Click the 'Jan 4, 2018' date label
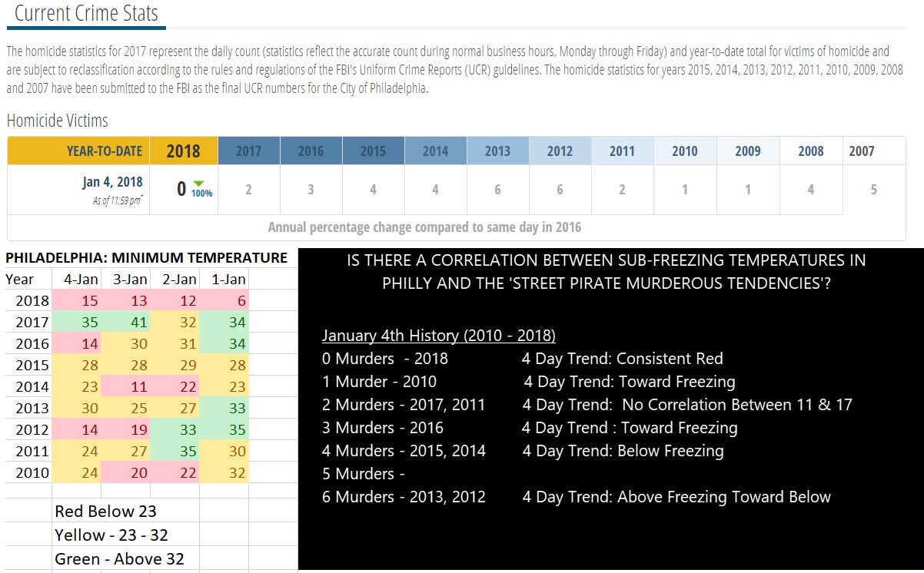The height and width of the screenshot is (573, 924). [112, 182]
